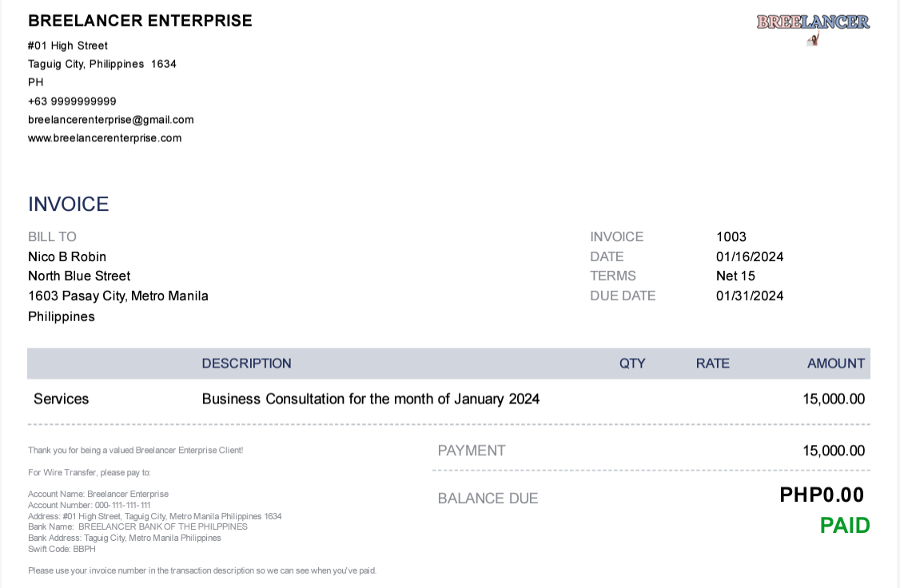Click the customer name Nico B Robin
Viewport: 900px width, 588px height.
coord(67,257)
